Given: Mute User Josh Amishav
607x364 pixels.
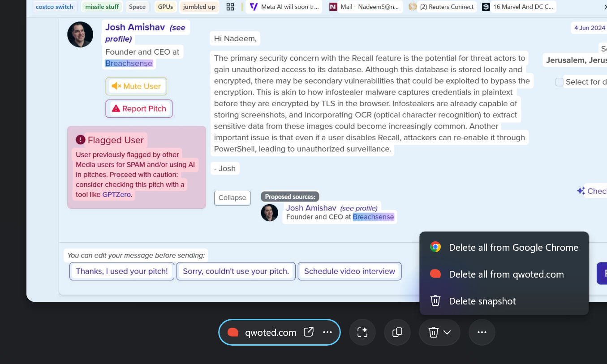Looking at the screenshot, I should coord(136,86).
